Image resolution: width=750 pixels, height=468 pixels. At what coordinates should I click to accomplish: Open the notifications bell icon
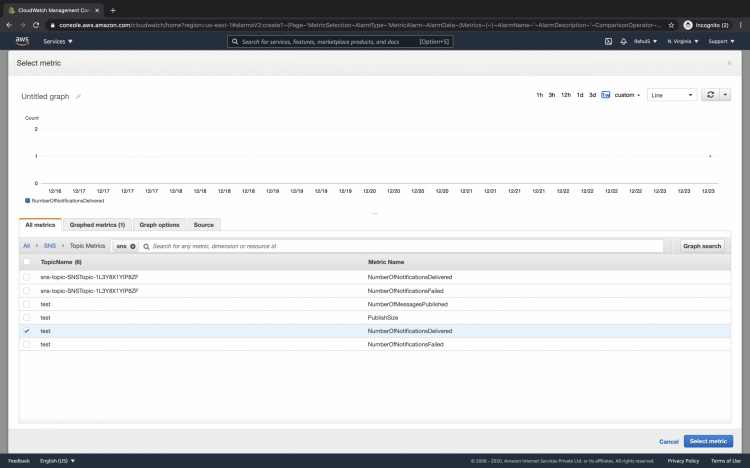click(622, 42)
